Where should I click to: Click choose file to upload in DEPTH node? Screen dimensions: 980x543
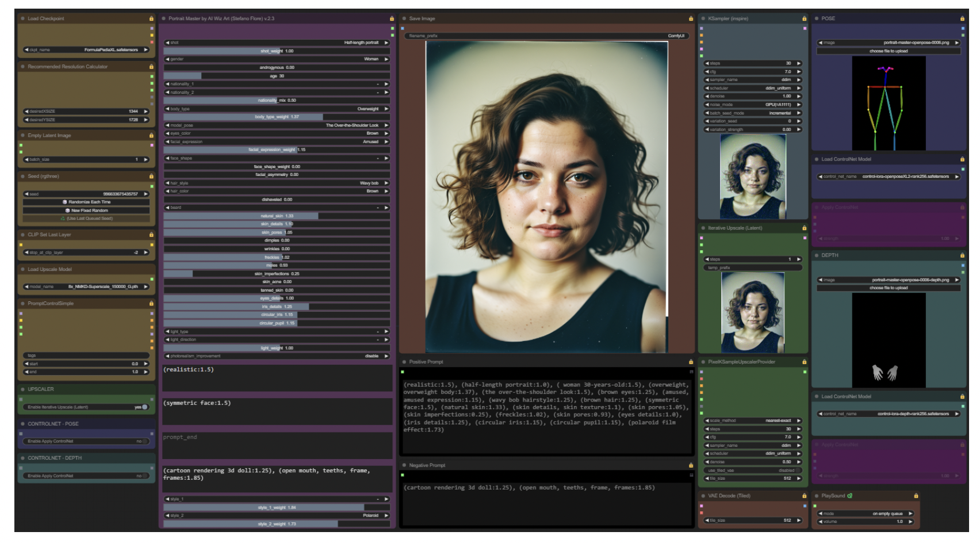pyautogui.click(x=889, y=288)
